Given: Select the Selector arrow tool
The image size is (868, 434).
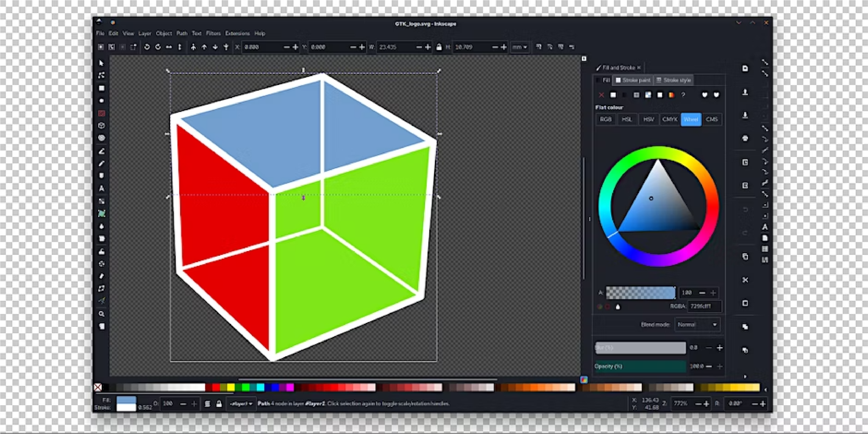Looking at the screenshot, I should 101,63.
